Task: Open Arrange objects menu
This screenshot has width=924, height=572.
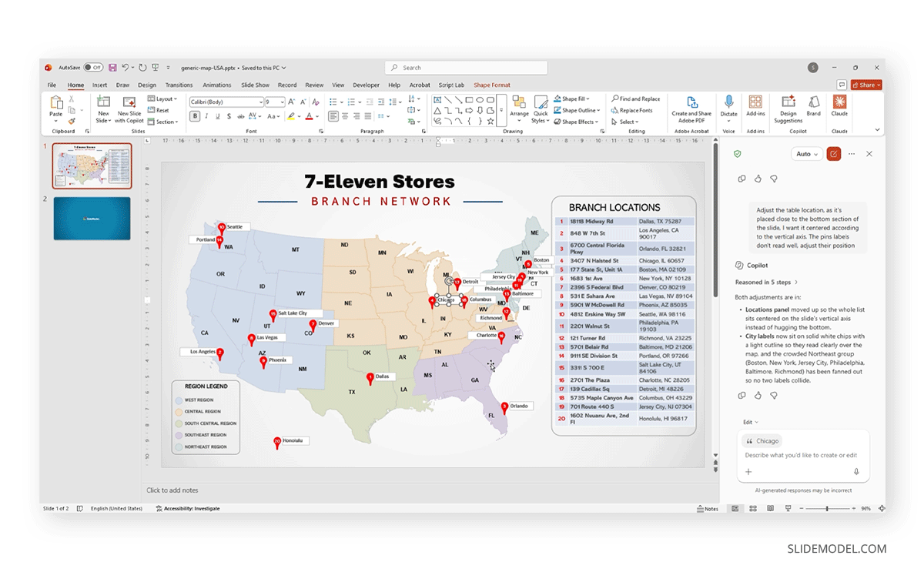Action: point(519,109)
